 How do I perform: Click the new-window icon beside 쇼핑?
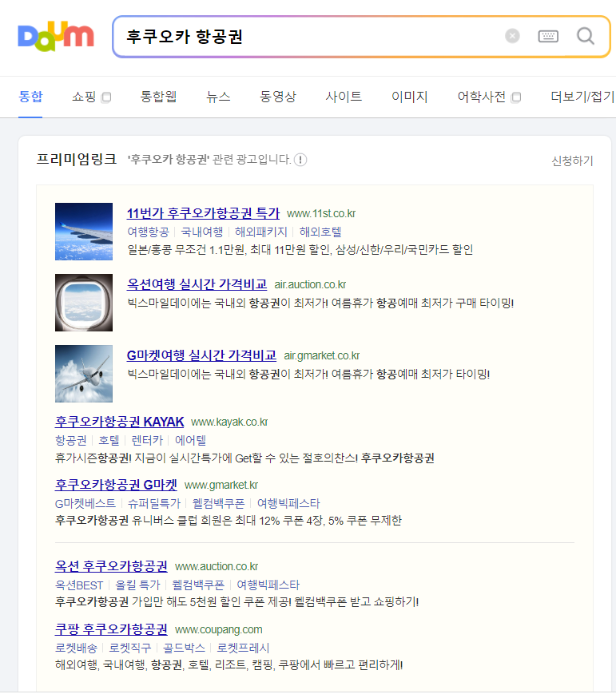tap(105, 97)
